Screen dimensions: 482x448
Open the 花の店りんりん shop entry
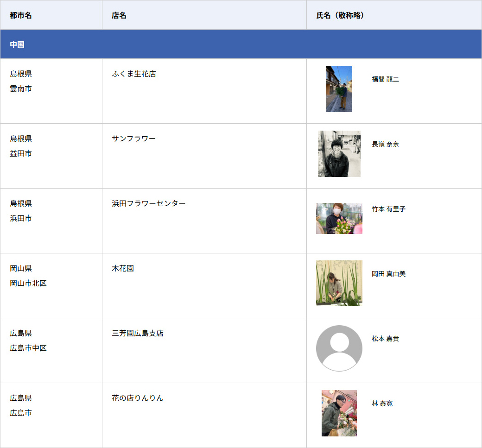click(x=138, y=398)
